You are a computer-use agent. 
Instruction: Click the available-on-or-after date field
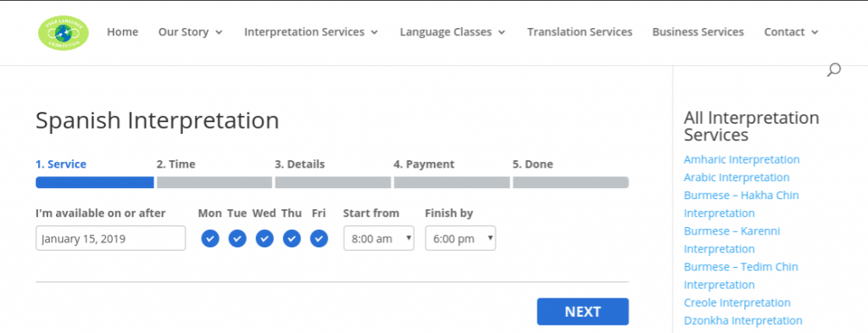pyautogui.click(x=111, y=238)
